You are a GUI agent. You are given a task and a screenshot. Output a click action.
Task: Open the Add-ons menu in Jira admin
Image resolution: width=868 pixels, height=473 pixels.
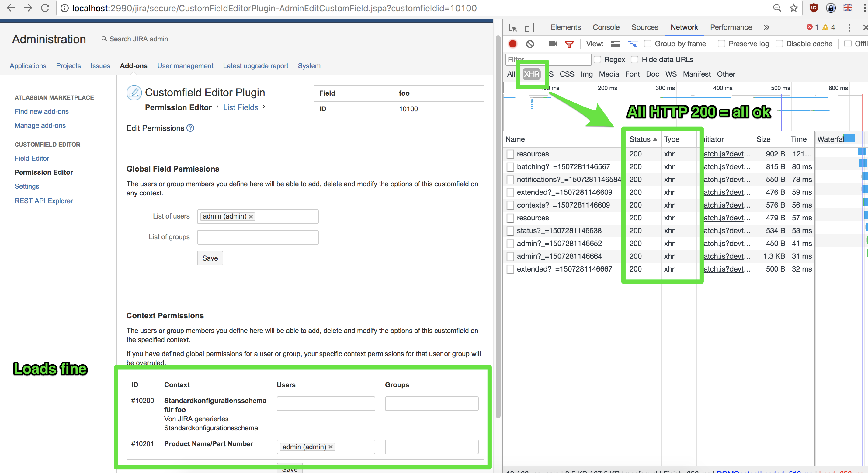[134, 66]
